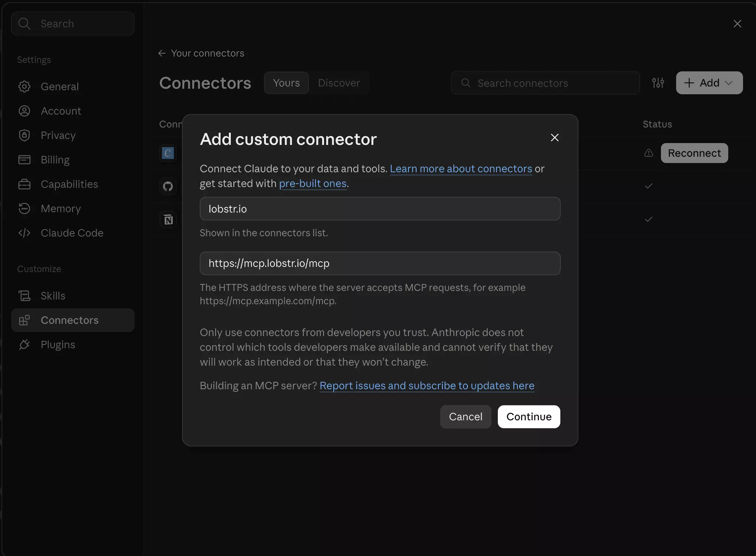Switch to the Yours tab
Viewport: 756px width, 556px height.
pyautogui.click(x=286, y=83)
